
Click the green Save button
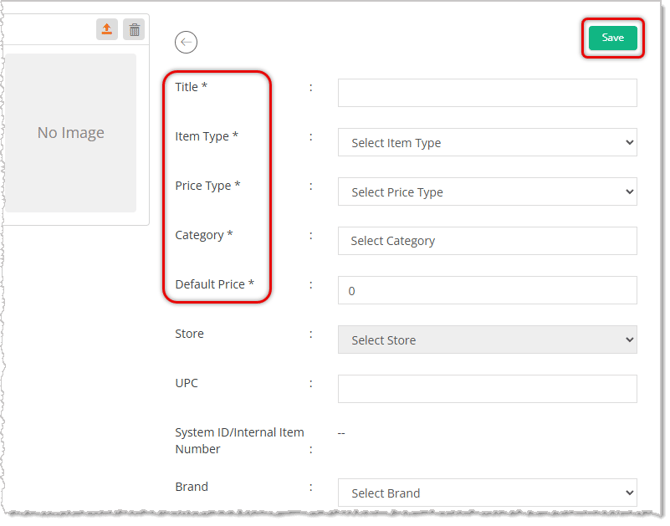[613, 38]
